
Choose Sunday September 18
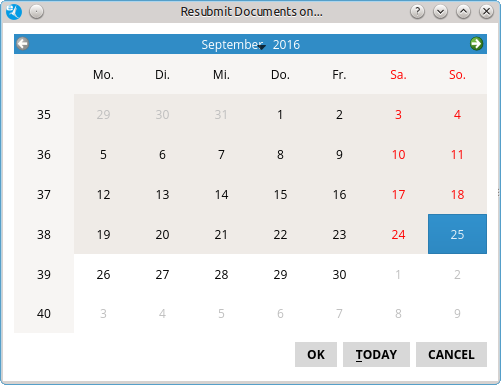pyautogui.click(x=457, y=194)
